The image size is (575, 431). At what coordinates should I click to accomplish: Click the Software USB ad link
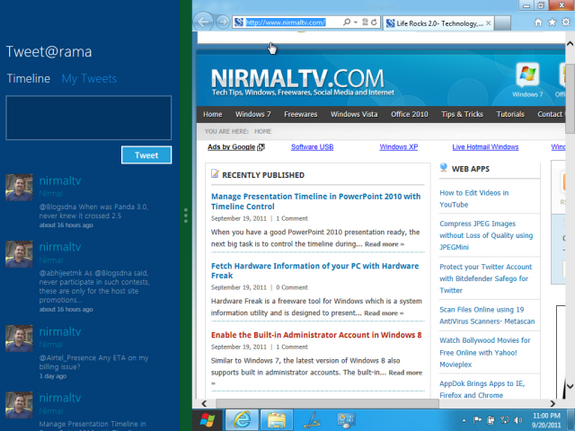pos(312,147)
